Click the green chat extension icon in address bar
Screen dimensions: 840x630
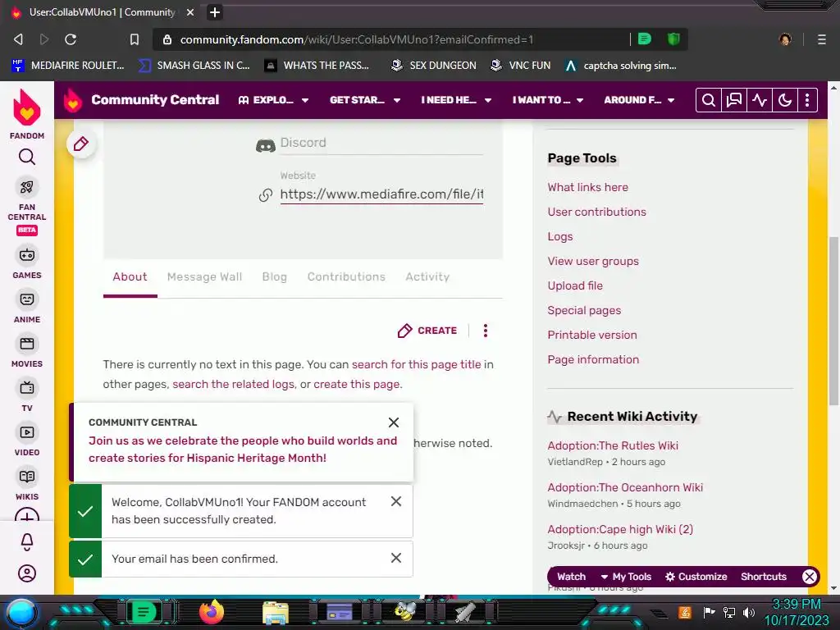[645, 39]
